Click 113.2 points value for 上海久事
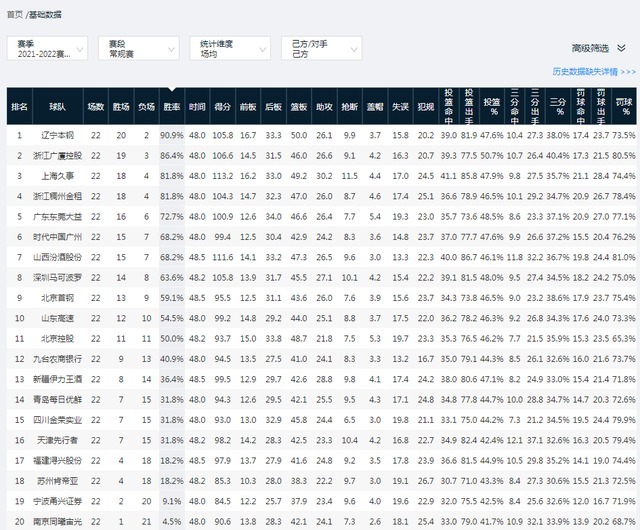 222,176
